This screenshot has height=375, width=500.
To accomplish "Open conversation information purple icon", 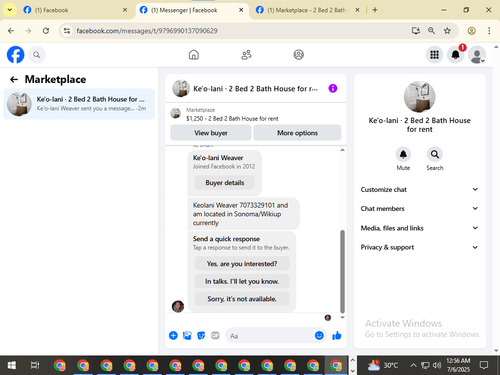I will [x=333, y=88].
